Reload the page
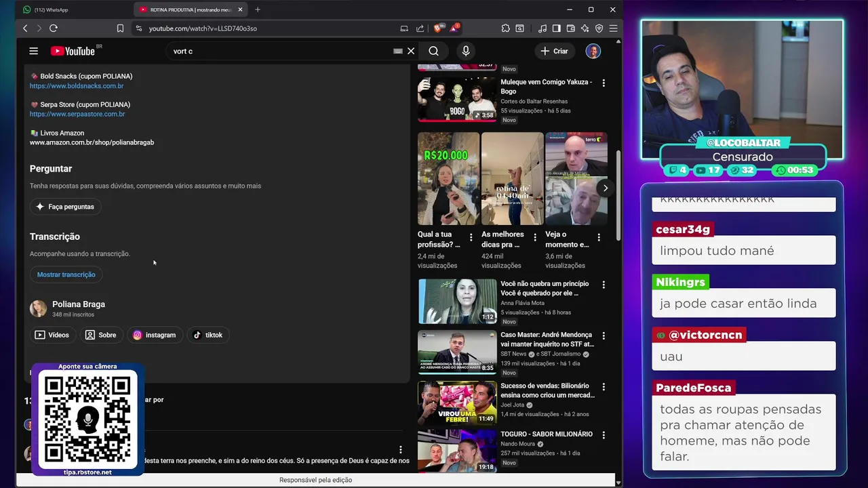Screen dimensions: 868x488 (54, 28)
